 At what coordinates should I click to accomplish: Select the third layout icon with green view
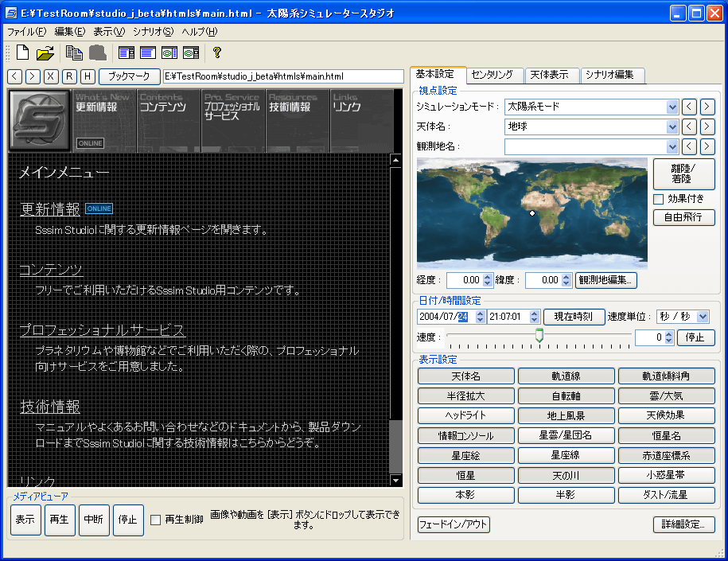(x=169, y=53)
